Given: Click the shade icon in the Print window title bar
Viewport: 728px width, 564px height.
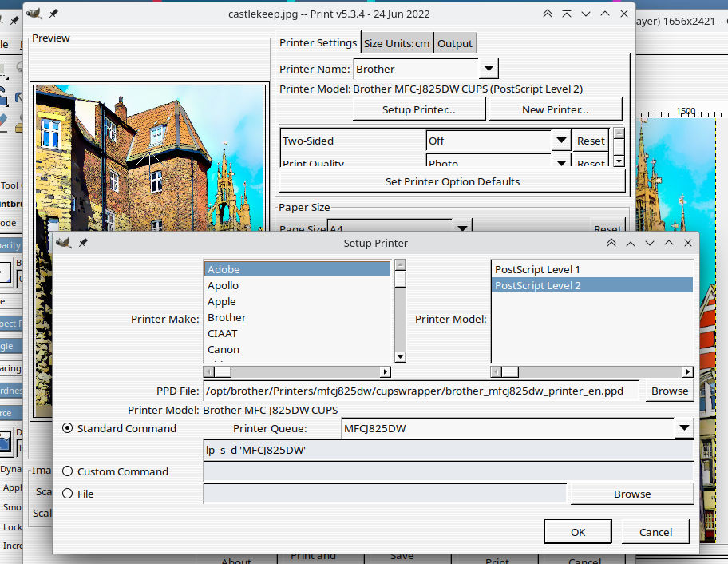Looking at the screenshot, I should point(567,14).
